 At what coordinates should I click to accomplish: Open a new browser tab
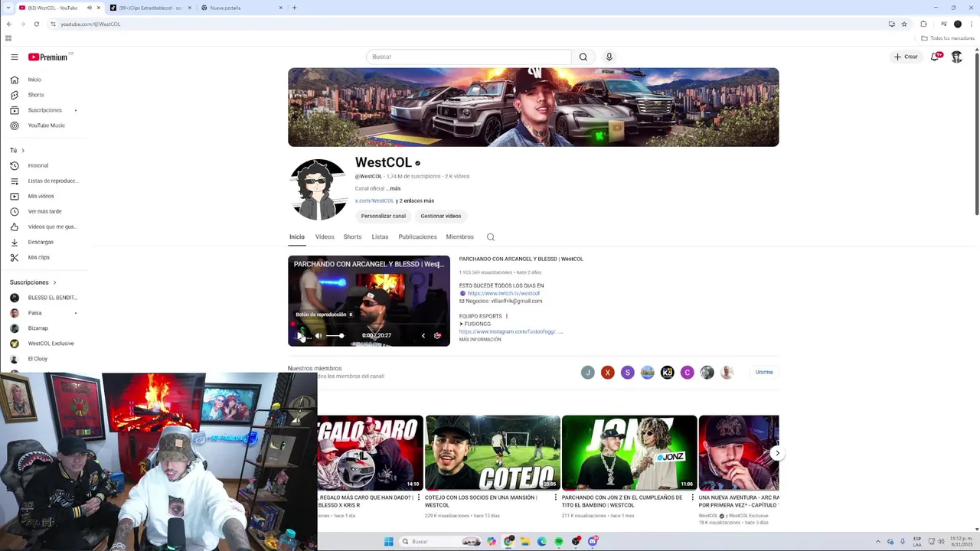point(294,8)
